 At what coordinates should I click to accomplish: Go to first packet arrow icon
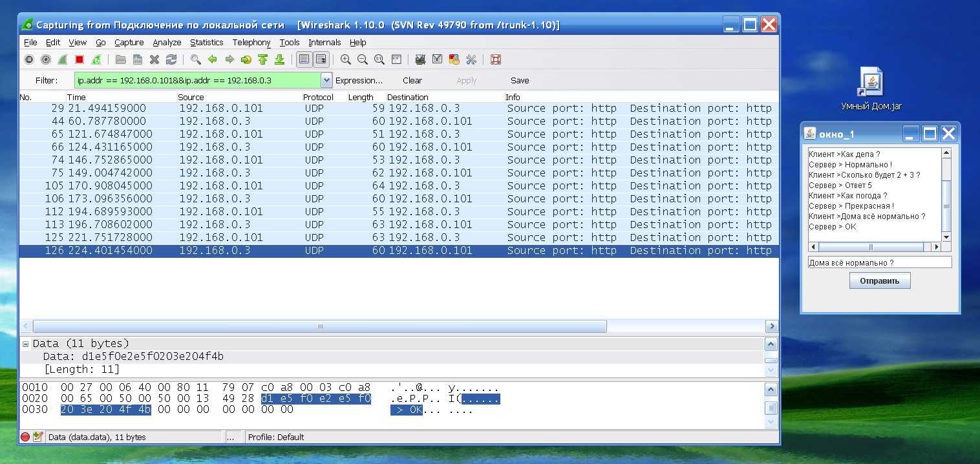pos(262,59)
